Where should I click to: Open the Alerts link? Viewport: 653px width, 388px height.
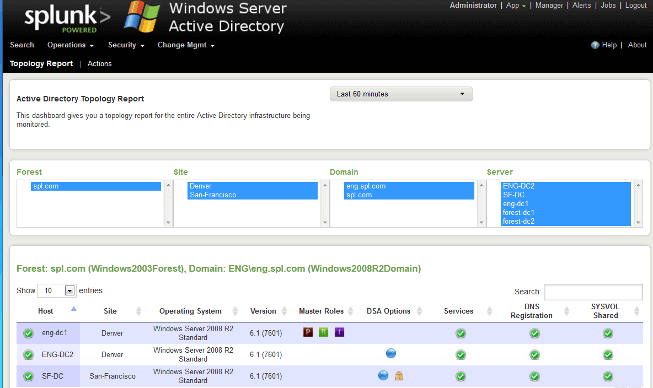[582, 5]
